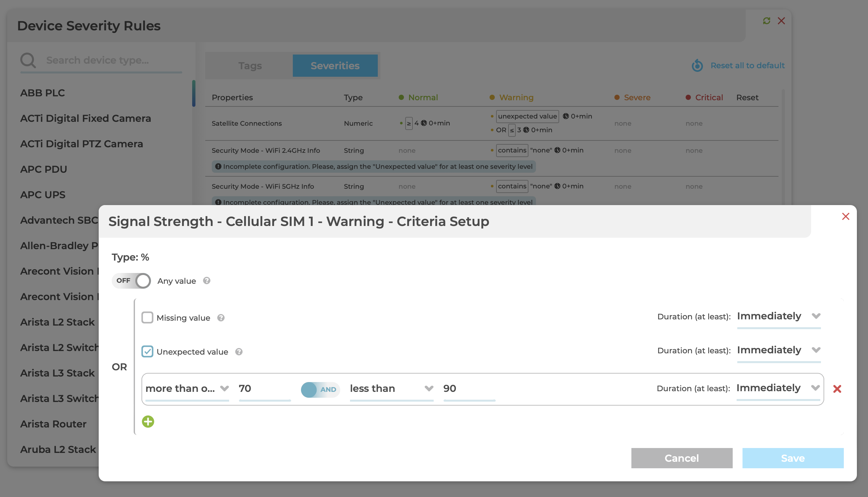
Task: Open the 'less than' operator dropdown
Action: point(392,389)
